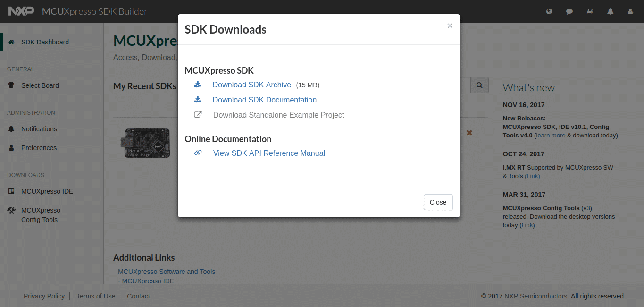The image size is (644, 307).
Task: Click the globe language icon in header
Action: [x=549, y=11]
